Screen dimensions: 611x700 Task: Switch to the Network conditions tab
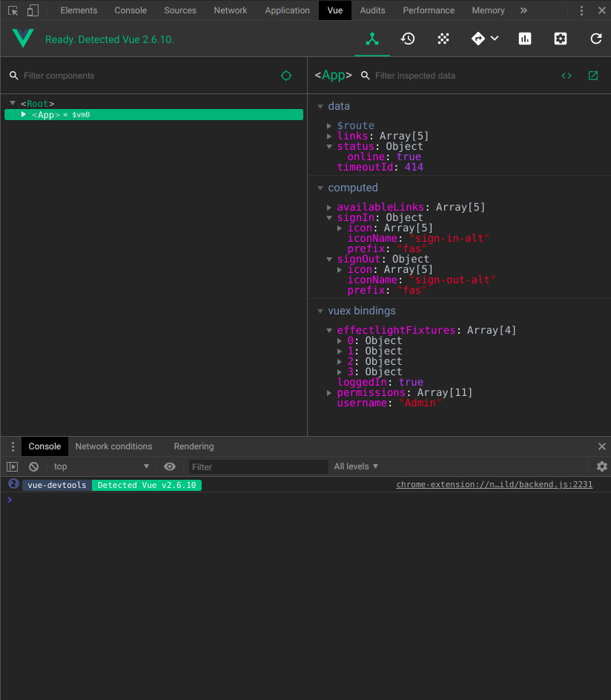pos(113,446)
